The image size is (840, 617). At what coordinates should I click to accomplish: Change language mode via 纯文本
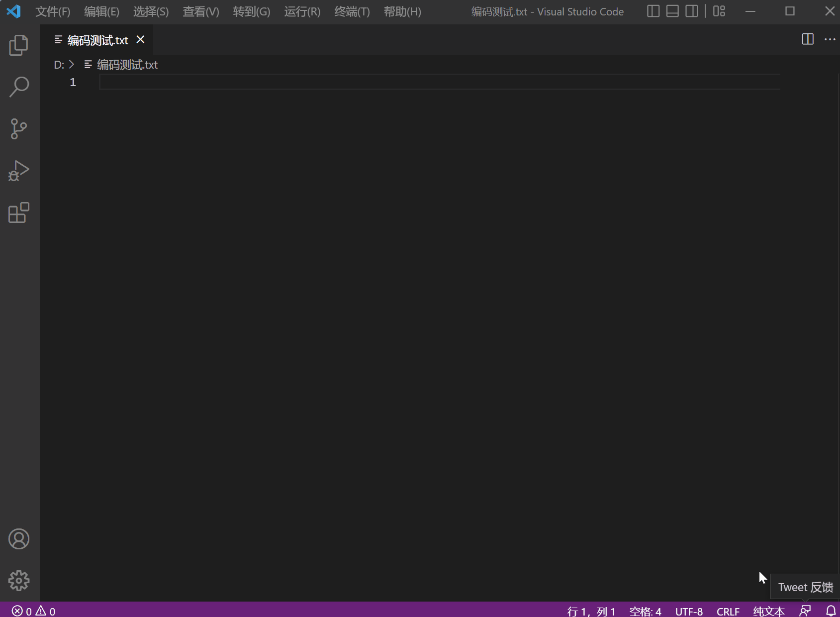pos(769,611)
